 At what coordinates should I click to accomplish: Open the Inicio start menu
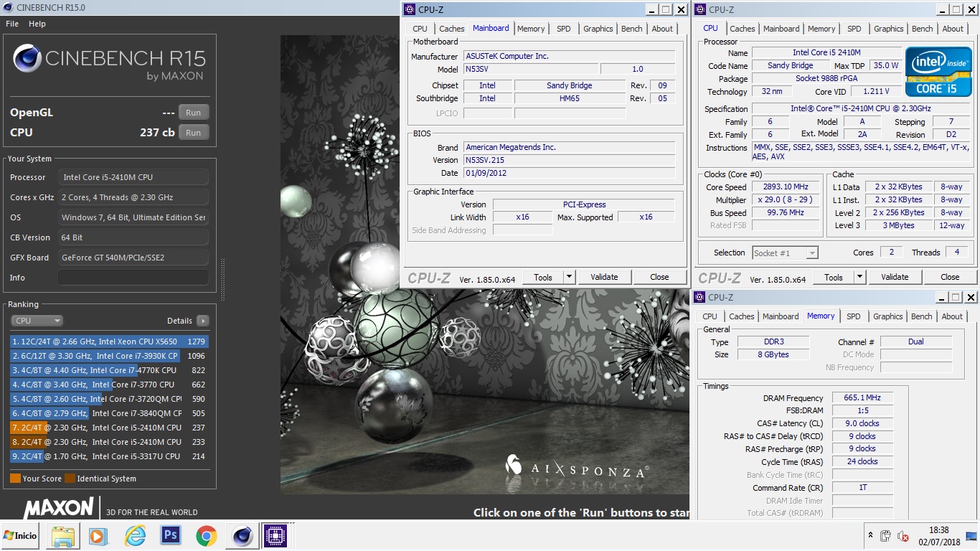coord(20,535)
